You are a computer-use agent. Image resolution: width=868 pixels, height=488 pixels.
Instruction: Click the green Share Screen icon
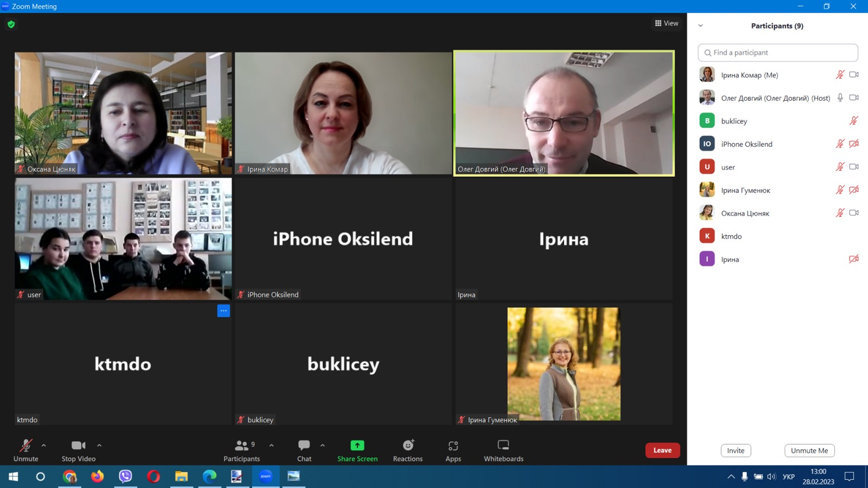pyautogui.click(x=357, y=445)
